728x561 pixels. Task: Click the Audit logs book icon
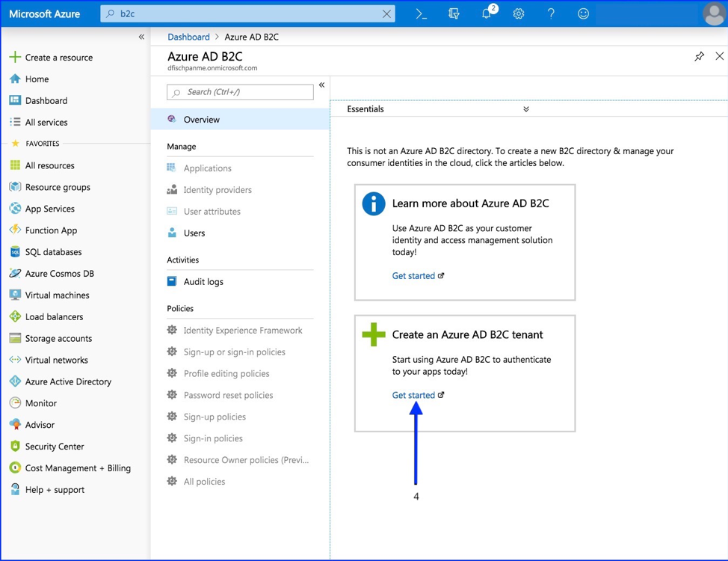tap(172, 281)
